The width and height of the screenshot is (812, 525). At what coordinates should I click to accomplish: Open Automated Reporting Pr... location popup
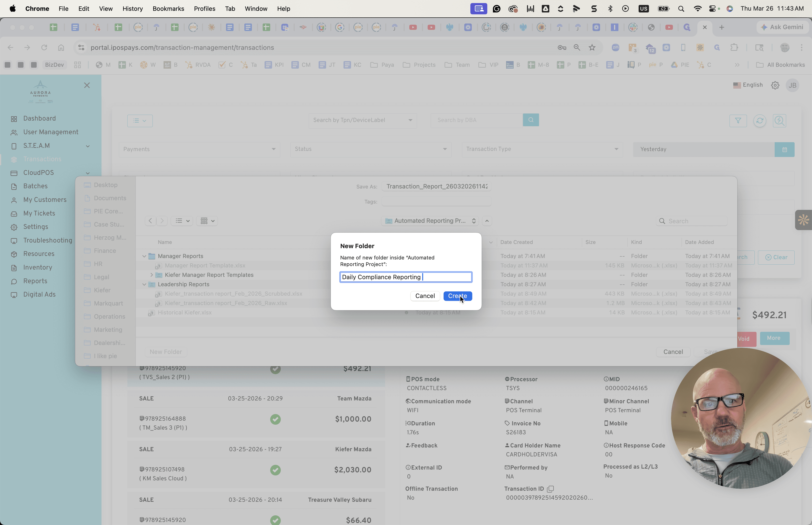[430, 221]
